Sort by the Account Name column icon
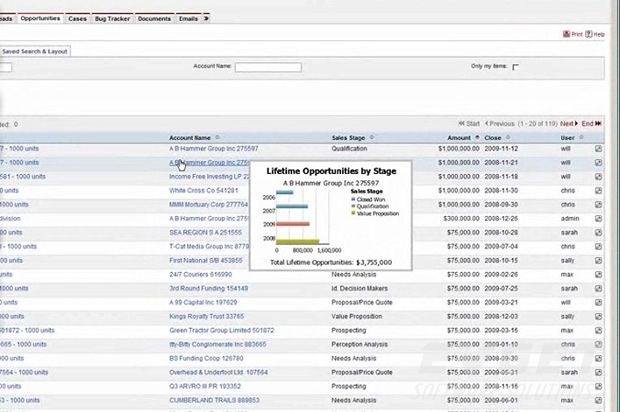Image resolution: width=620 pixels, height=412 pixels. pyautogui.click(x=217, y=138)
